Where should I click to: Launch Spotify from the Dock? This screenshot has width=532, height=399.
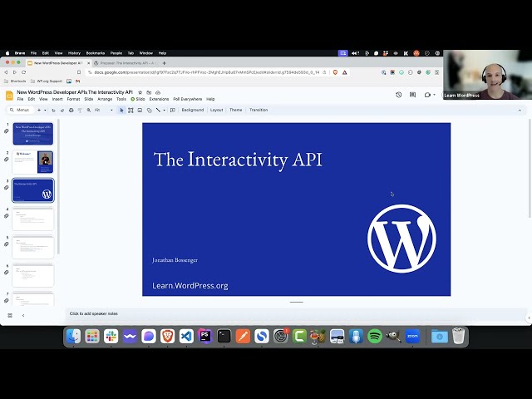(x=375, y=337)
